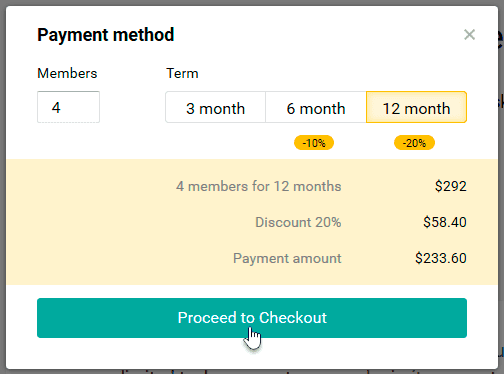Image resolution: width=504 pixels, height=374 pixels.
Task: Click the $233.60 total amount
Action: 441,258
